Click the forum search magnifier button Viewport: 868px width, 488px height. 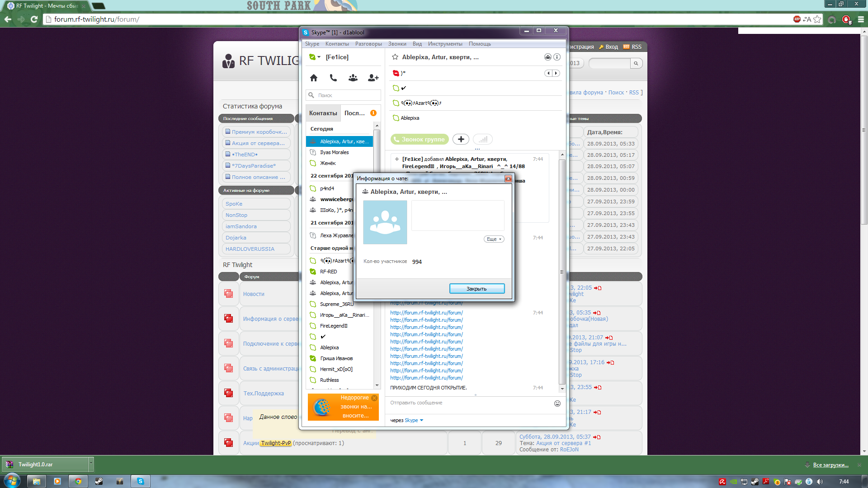636,63
